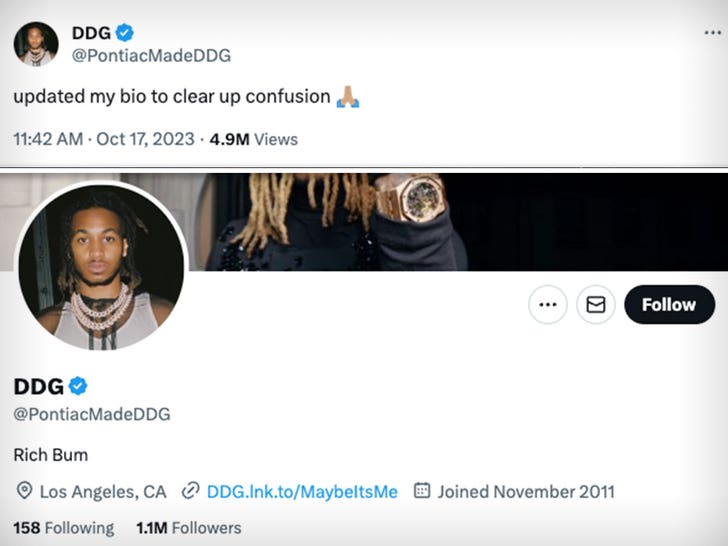The height and width of the screenshot is (546, 728).
Task: Open the profile's more options circle button
Action: coord(547,305)
